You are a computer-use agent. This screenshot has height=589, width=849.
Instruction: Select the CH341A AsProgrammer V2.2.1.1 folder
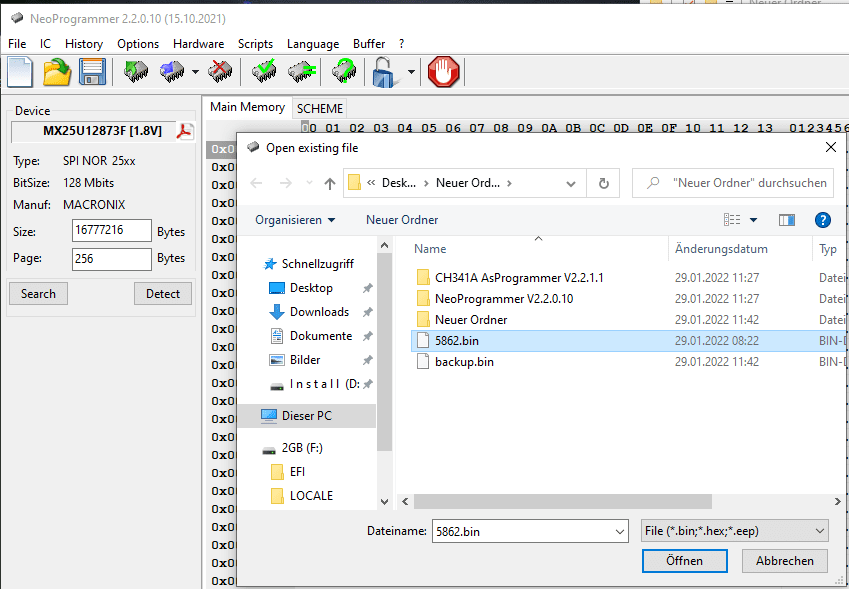pos(519,278)
